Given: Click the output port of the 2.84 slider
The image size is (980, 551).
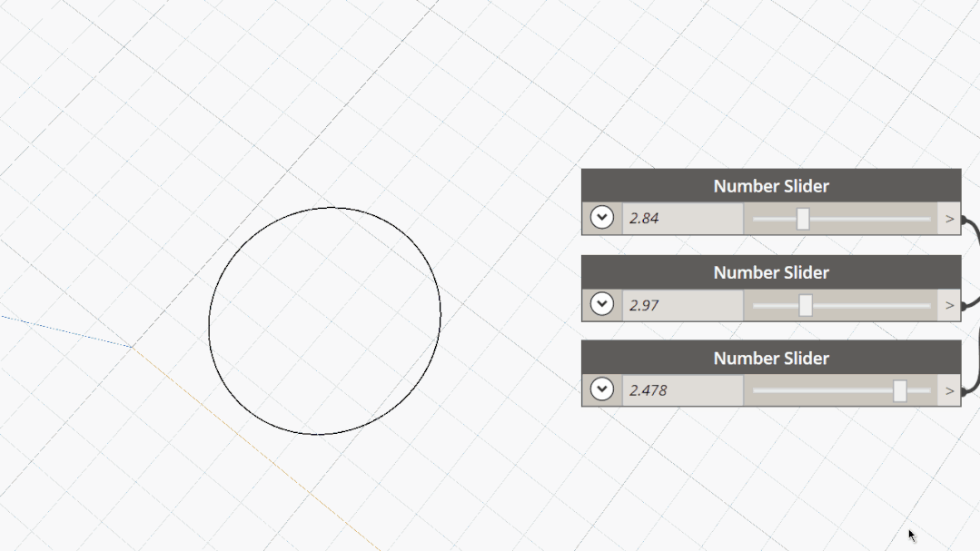Looking at the screenshot, I should [949, 219].
